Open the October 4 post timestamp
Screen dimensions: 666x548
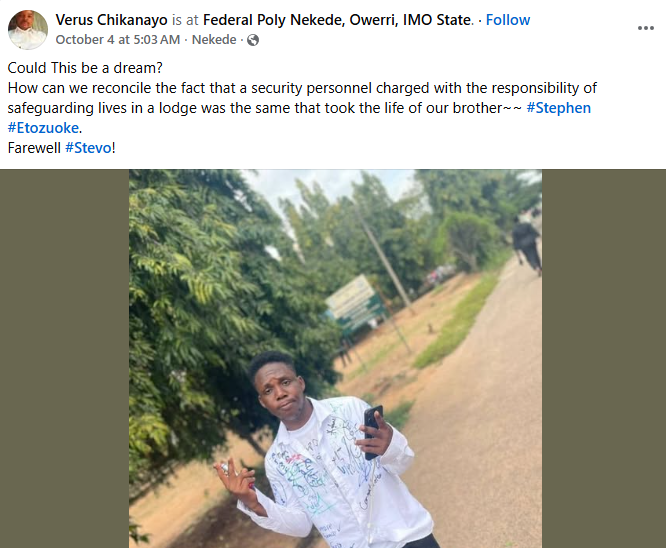(118, 40)
